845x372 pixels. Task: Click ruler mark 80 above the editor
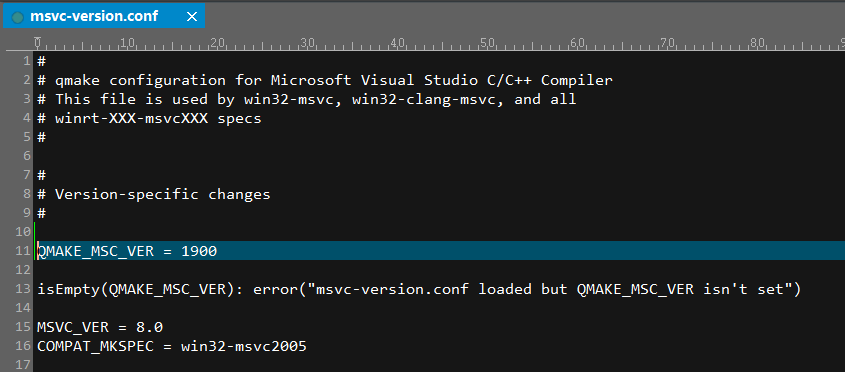[x=758, y=42]
